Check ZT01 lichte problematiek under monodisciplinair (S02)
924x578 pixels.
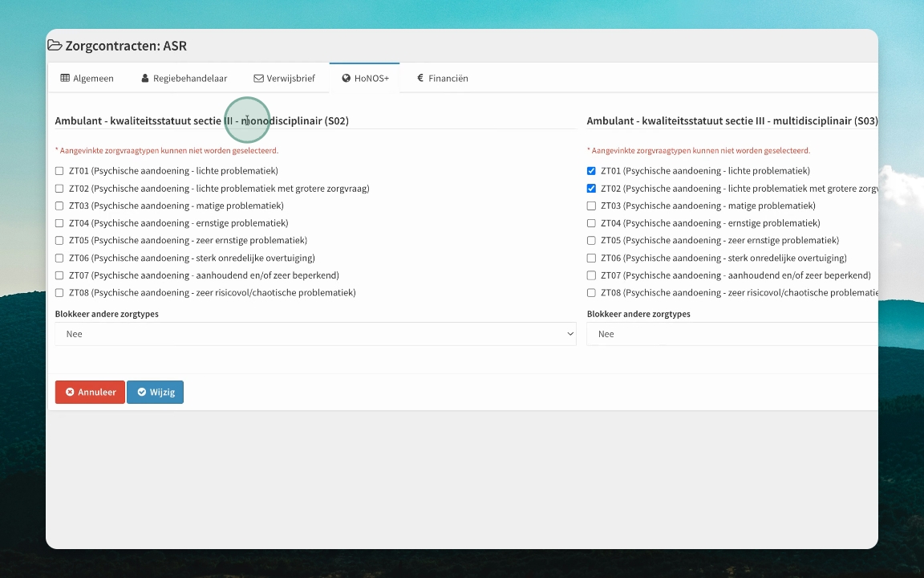(x=59, y=171)
